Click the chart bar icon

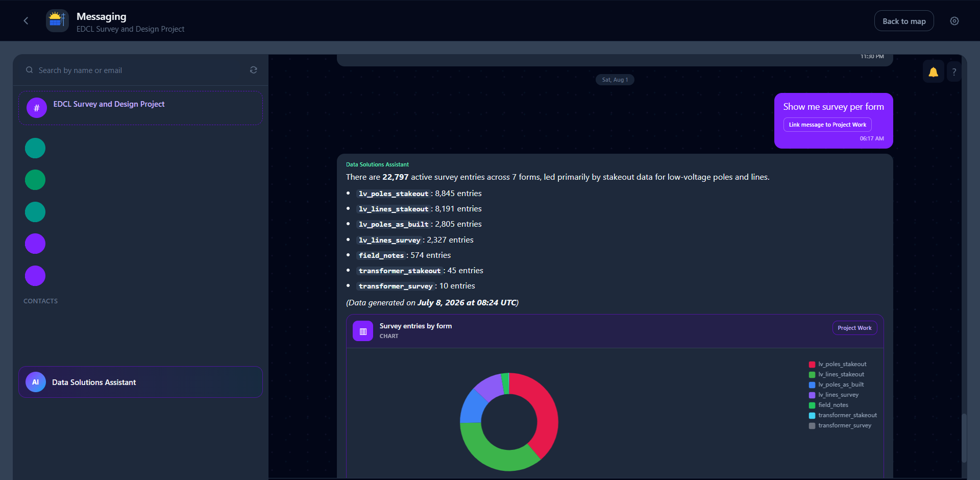point(363,331)
